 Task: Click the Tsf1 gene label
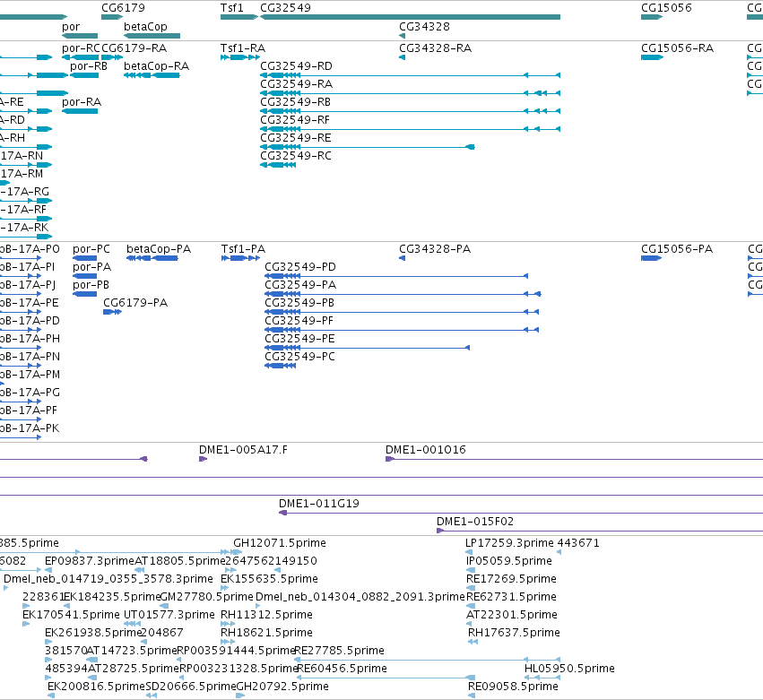(x=231, y=8)
